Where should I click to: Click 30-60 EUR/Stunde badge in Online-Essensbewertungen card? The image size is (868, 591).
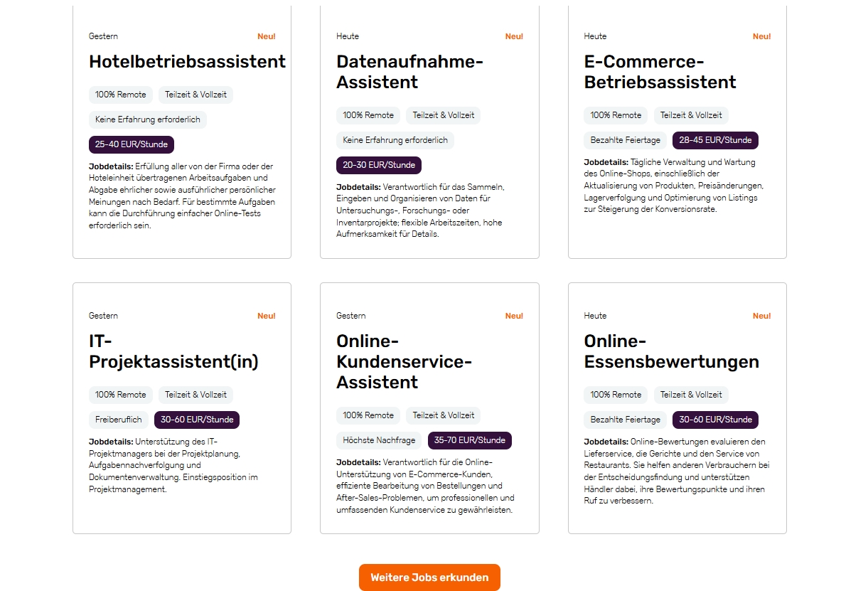[x=715, y=420]
